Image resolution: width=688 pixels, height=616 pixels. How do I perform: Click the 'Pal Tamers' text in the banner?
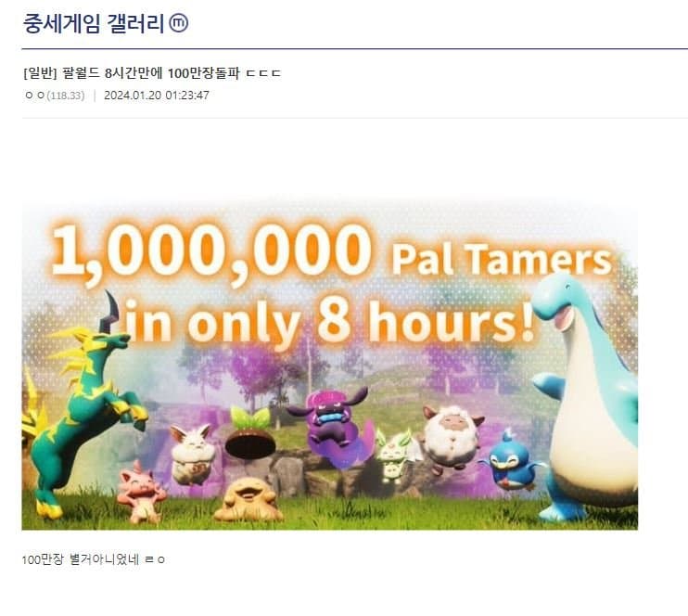pos(501,259)
